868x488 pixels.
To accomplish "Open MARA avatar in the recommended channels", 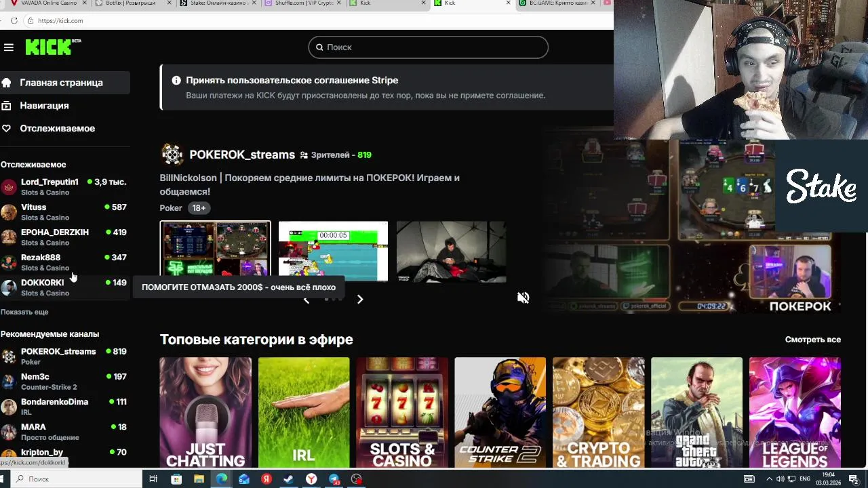I will tap(9, 432).
